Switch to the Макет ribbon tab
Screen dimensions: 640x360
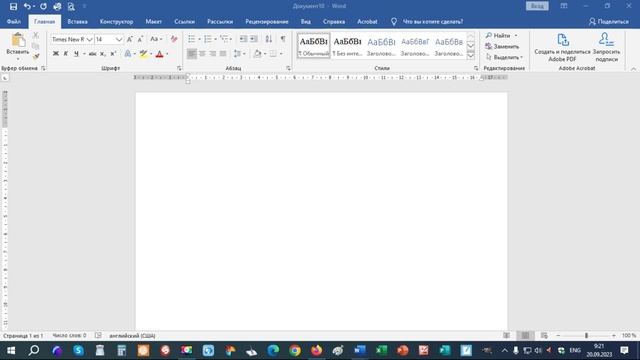tap(153, 22)
